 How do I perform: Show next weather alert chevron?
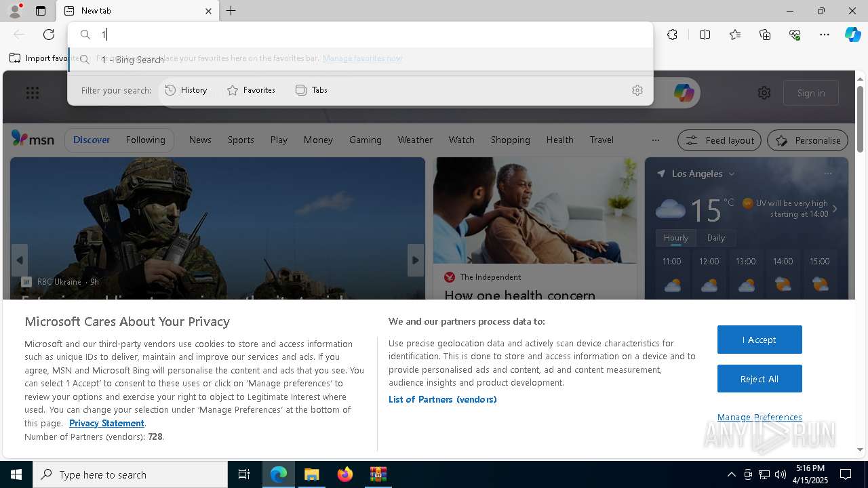pyautogui.click(x=835, y=209)
